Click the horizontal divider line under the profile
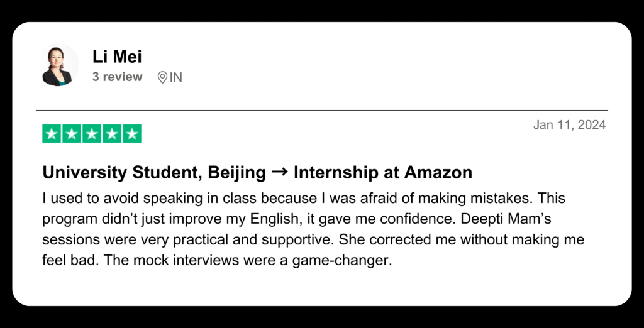The height and width of the screenshot is (328, 644). (x=322, y=111)
